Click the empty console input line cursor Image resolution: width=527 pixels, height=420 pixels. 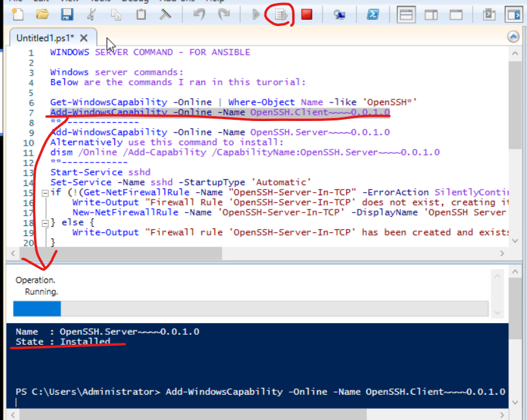point(16,402)
